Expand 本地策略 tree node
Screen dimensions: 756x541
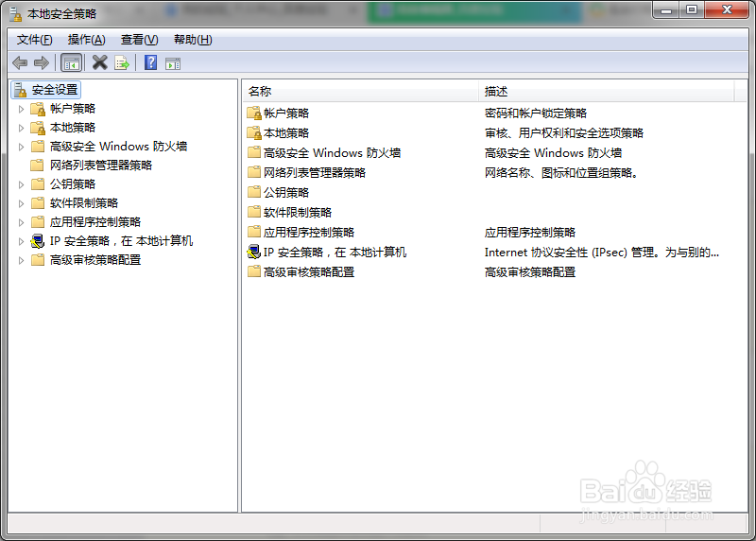(21, 128)
